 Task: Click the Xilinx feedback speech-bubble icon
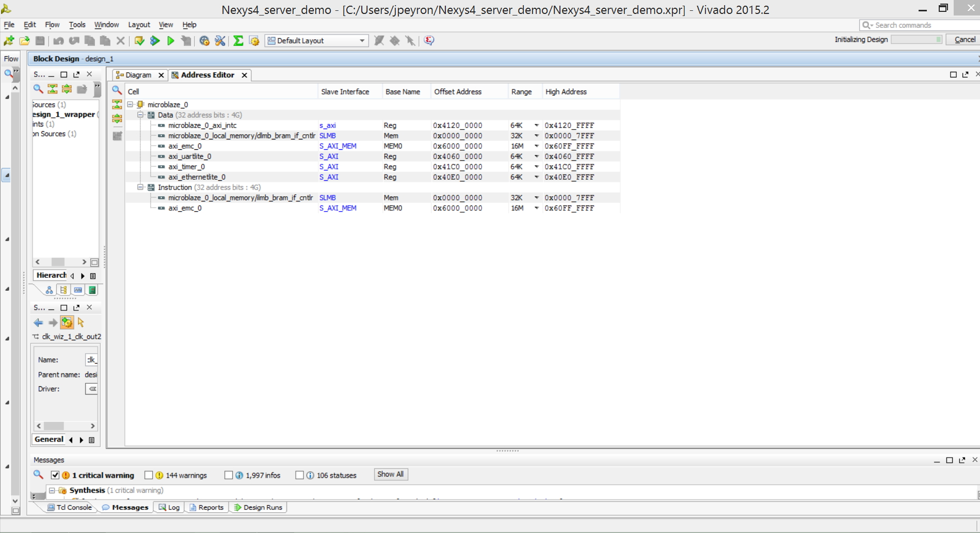click(429, 40)
